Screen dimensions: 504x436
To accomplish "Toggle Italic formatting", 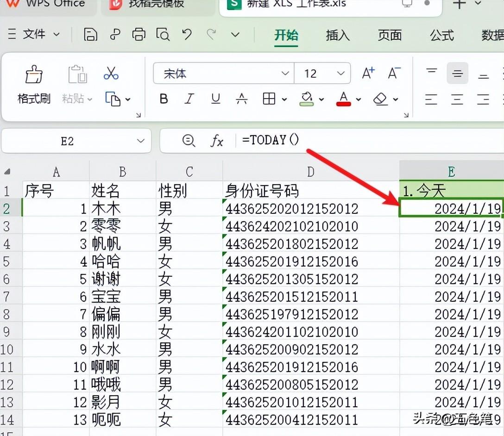I will point(189,99).
